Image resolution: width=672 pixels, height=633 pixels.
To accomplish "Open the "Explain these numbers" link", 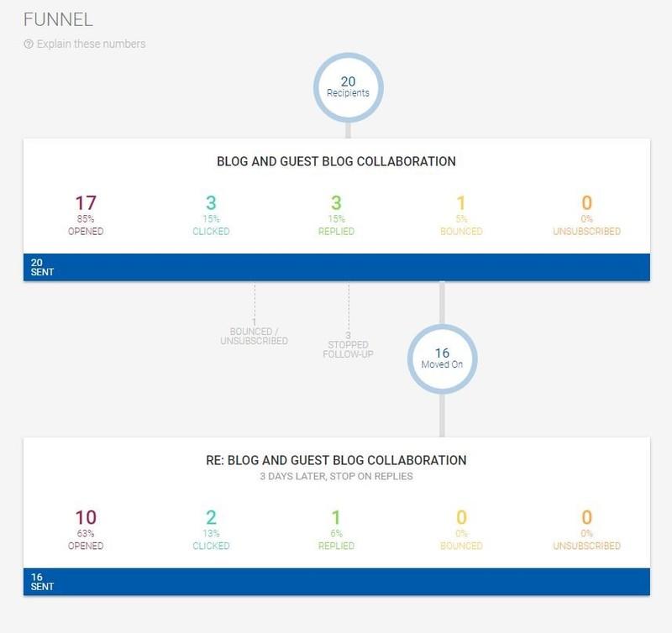I will coord(90,44).
